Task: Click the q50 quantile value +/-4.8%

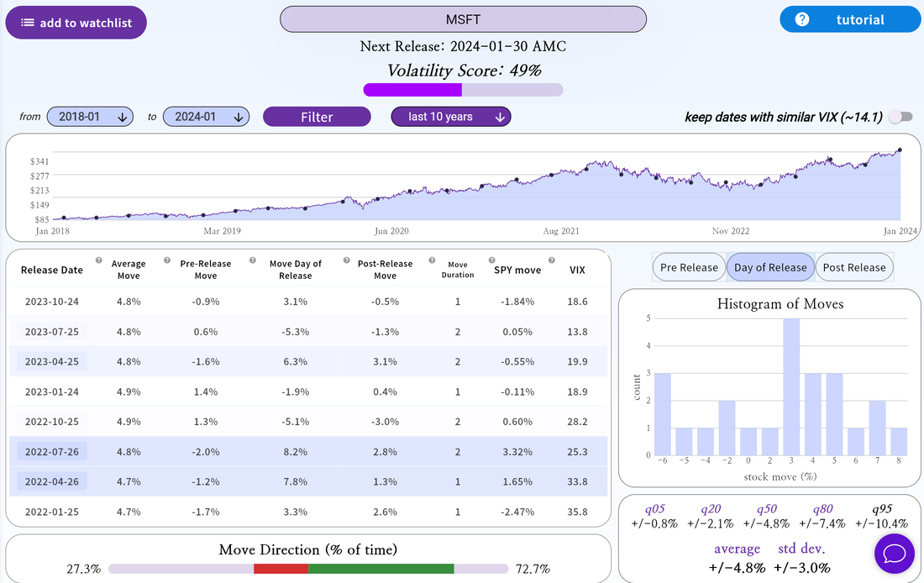Action: (x=766, y=523)
